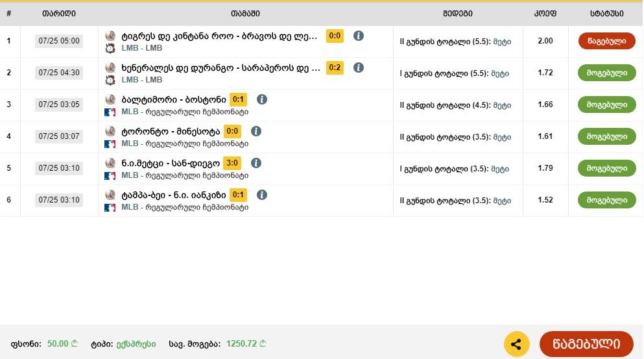This screenshot has height=359, width=644.
Task: Click the coefficient 1.61
Action: [x=545, y=136]
